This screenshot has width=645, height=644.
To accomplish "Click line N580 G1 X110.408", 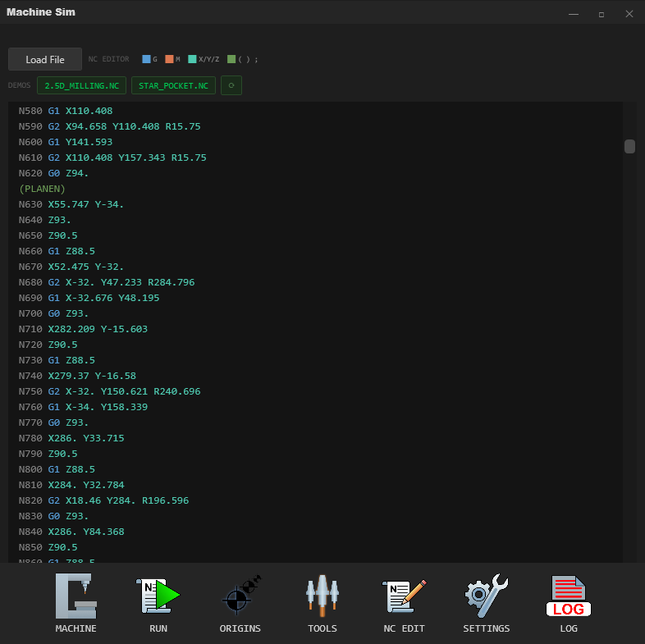I will (66, 111).
